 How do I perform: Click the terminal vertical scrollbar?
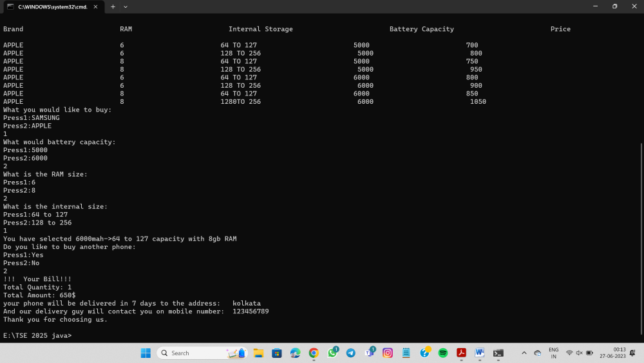pos(641,239)
